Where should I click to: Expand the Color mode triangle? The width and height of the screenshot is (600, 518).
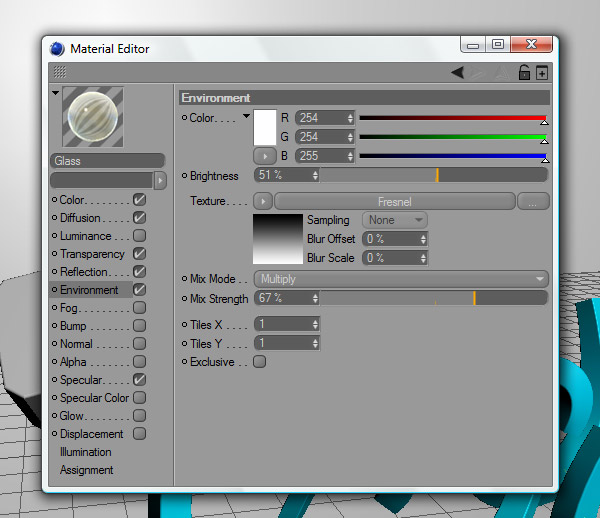(x=246, y=116)
